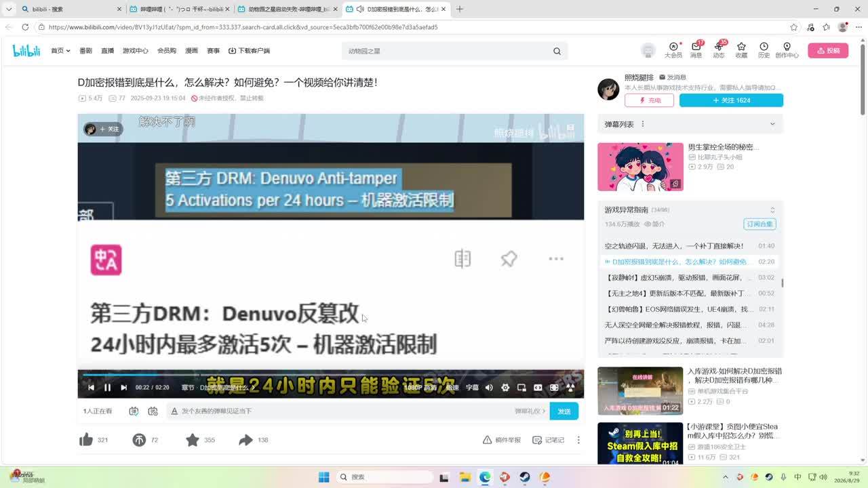This screenshot has height=488, width=868.
Task: Enter picture-in-picture mode in the player
Action: pos(521,388)
